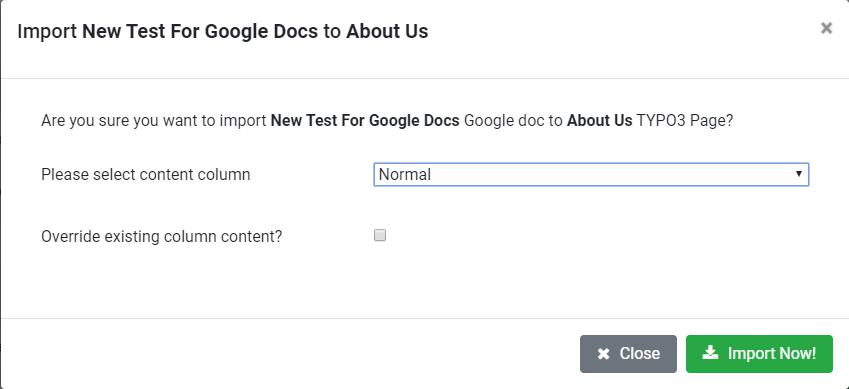Click the 'Override existing column content?' label
849x389 pixels.
[161, 237]
